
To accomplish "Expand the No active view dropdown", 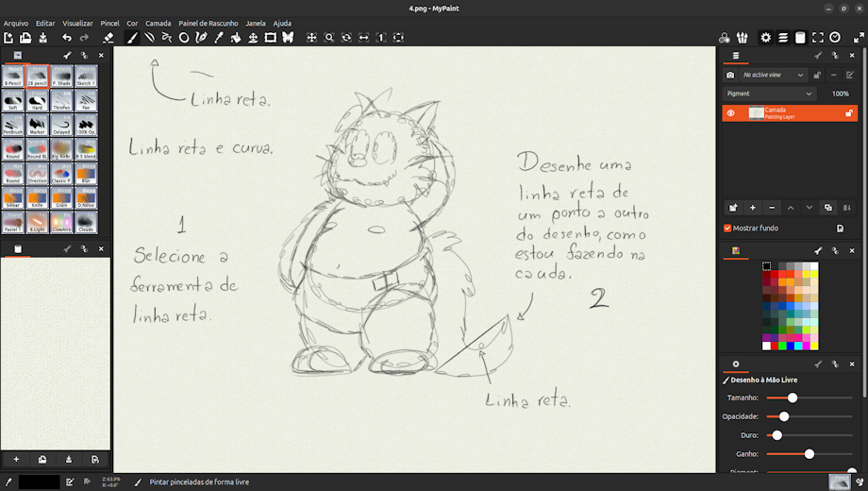I will coord(773,75).
